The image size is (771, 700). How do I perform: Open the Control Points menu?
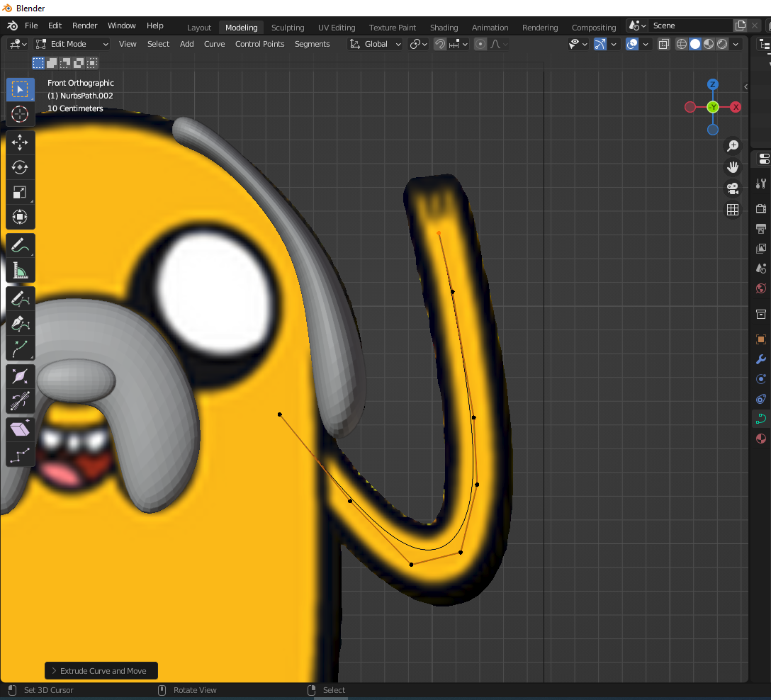pos(259,44)
